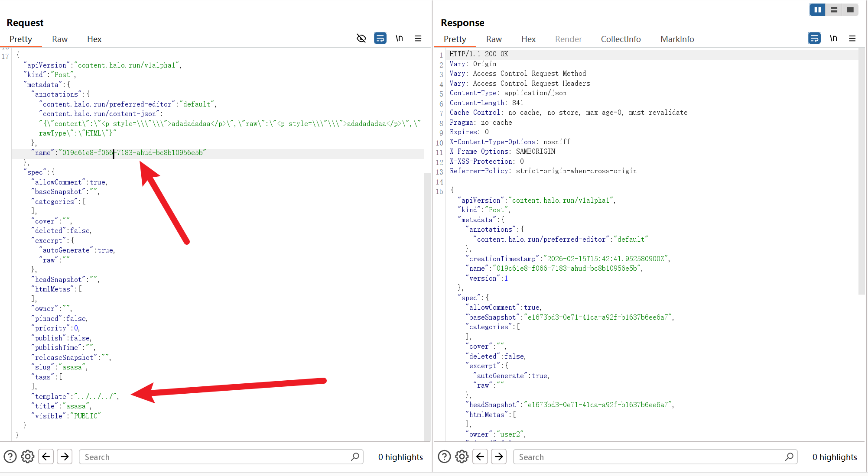The image size is (868, 476).
Task: Click the Request search input field
Action: coord(217,457)
